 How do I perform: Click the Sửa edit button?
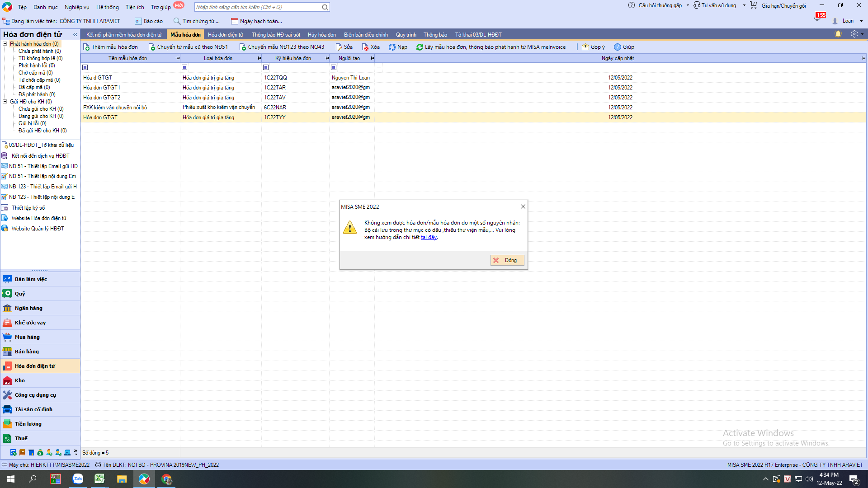(344, 47)
